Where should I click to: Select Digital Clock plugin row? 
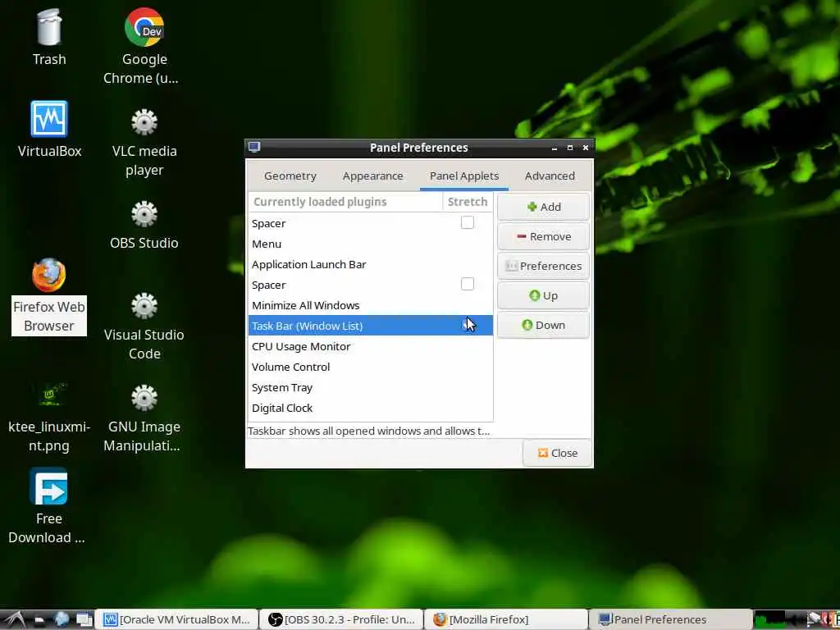[x=370, y=409]
